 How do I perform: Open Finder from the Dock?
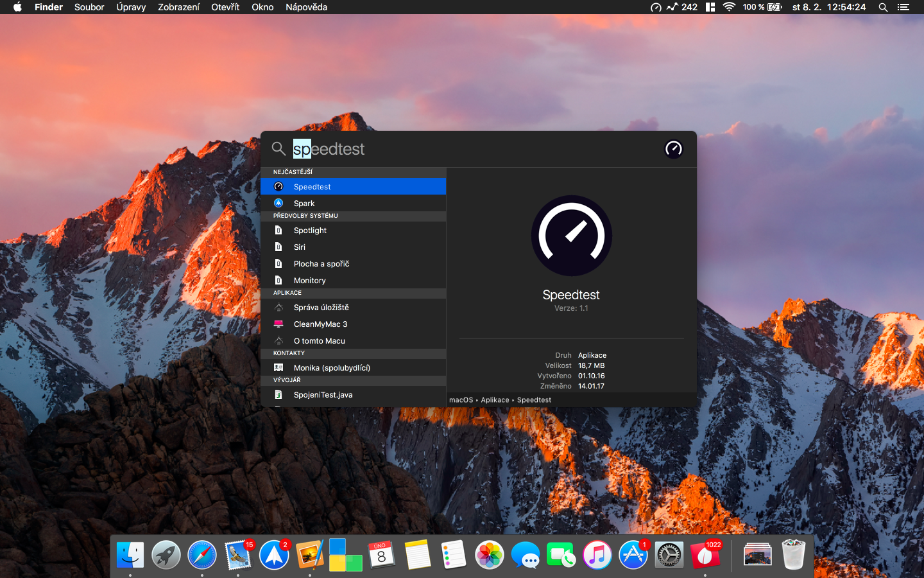click(x=130, y=555)
